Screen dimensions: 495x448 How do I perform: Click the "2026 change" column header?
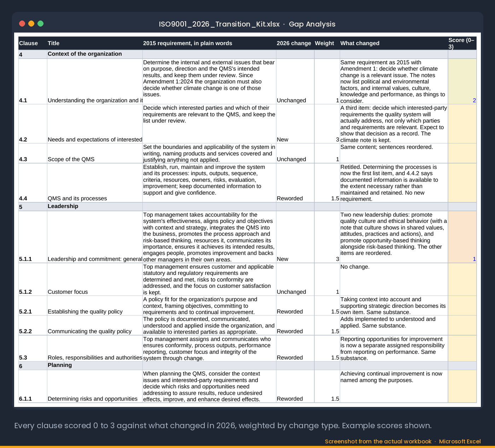coord(295,43)
